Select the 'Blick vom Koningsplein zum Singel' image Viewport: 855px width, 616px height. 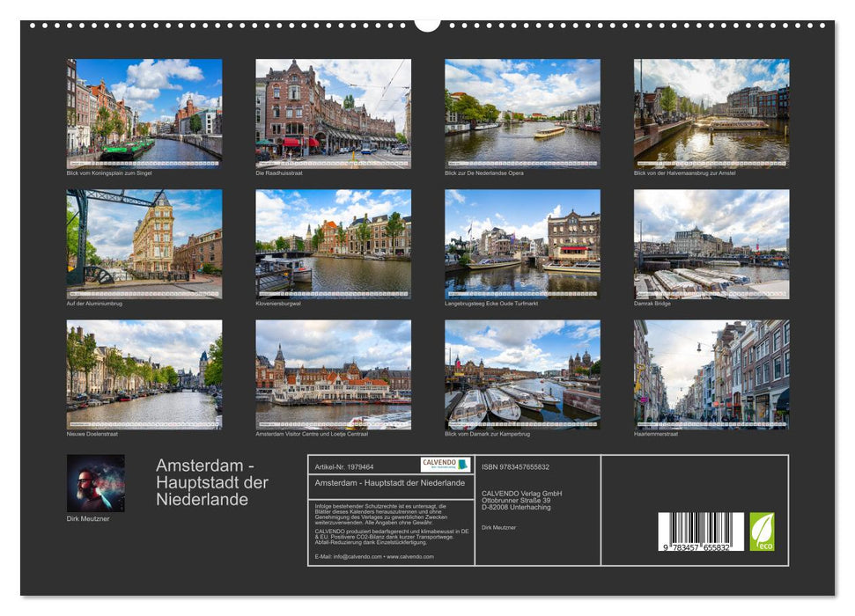[x=136, y=113]
